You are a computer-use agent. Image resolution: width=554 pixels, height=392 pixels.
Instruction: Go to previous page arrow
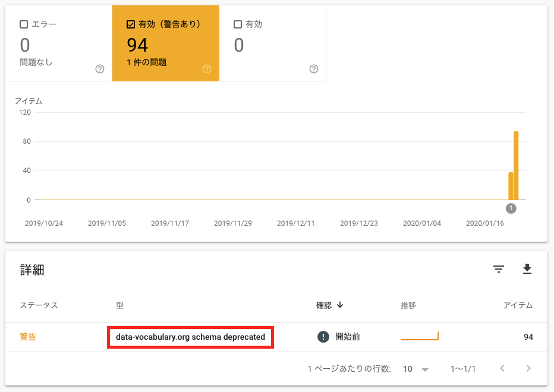tap(502, 368)
